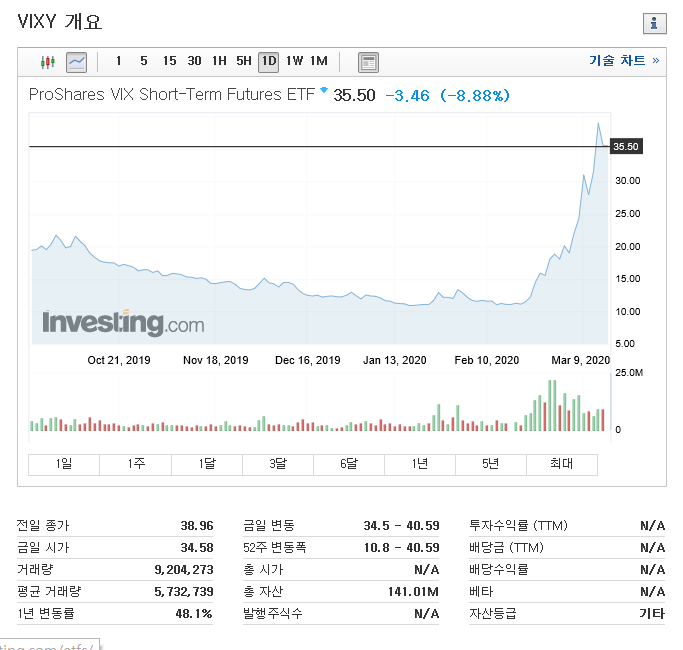Click the 베타 label

(x=481, y=592)
